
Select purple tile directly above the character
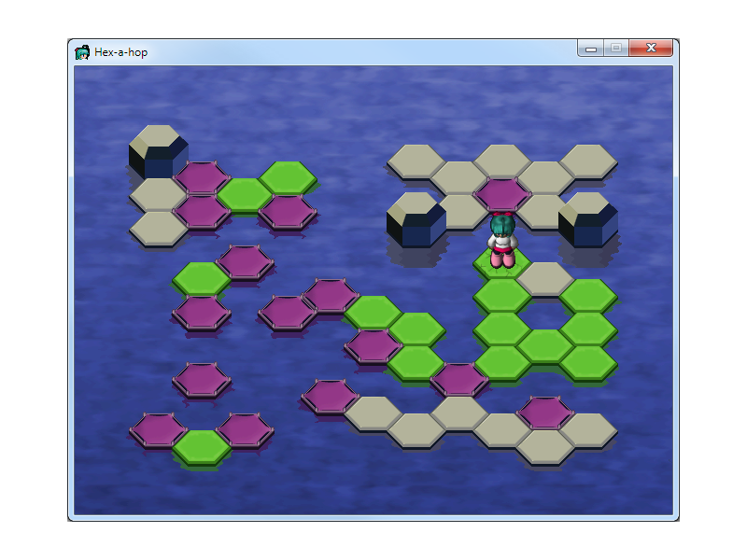pos(502,193)
